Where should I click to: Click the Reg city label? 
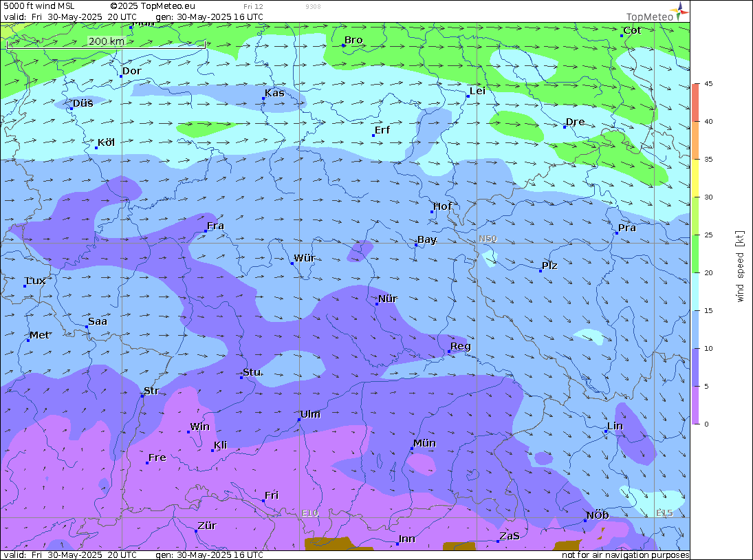[461, 347]
